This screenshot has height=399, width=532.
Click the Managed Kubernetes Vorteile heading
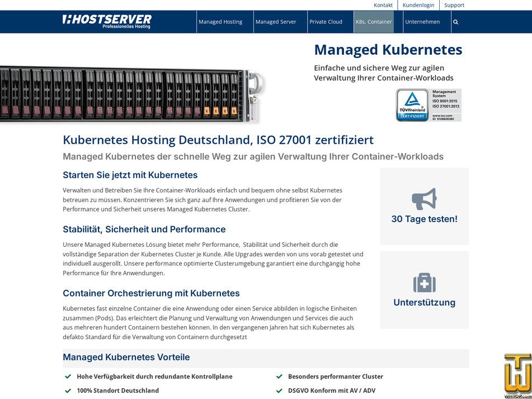click(126, 357)
